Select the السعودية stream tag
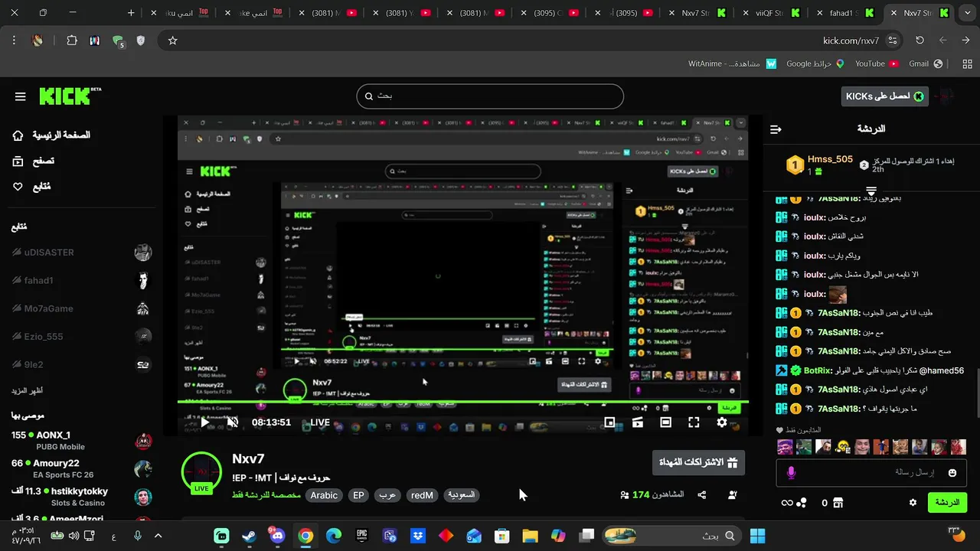The height and width of the screenshot is (551, 980). click(461, 495)
